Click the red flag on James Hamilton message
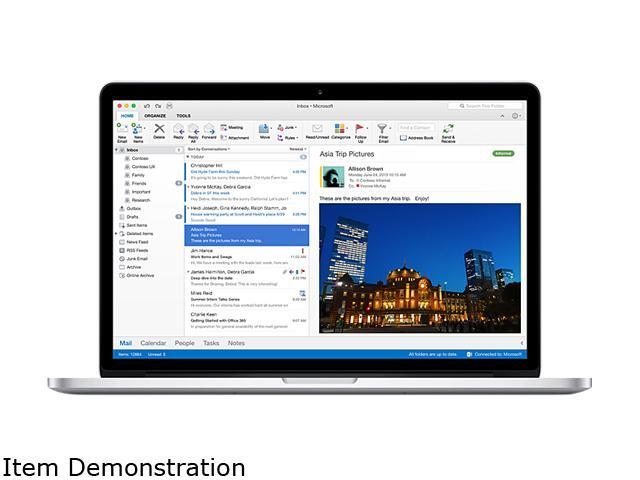This screenshot has height=480, width=640. 303,271
